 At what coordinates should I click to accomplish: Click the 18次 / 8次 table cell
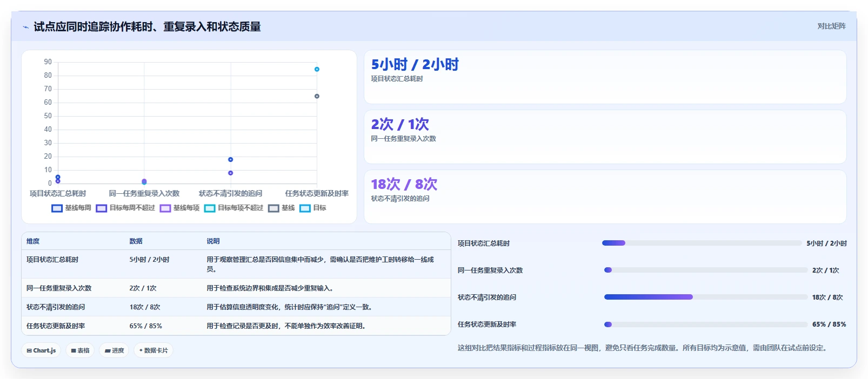[145, 307]
